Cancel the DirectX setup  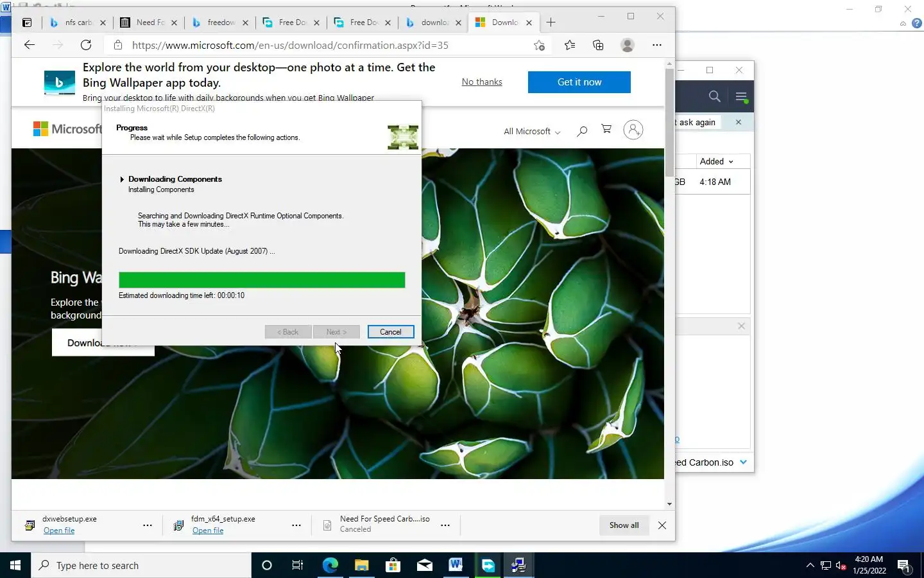tap(391, 332)
